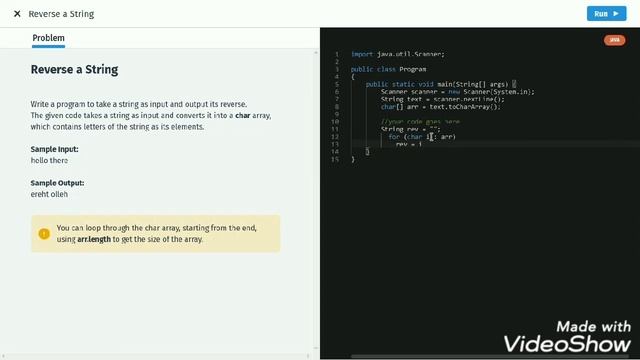This screenshot has height=360, width=640.
Task: Place cursor on 'public class Program' line
Action: [x=389, y=69]
